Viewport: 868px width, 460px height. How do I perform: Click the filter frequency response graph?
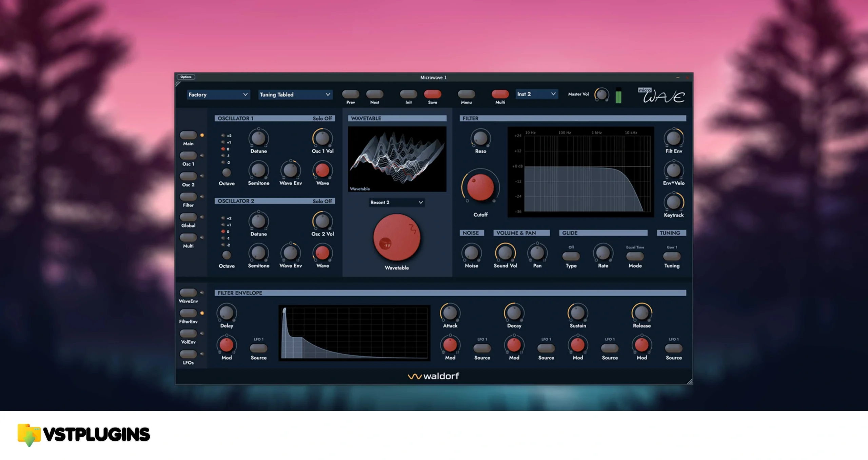[580, 172]
